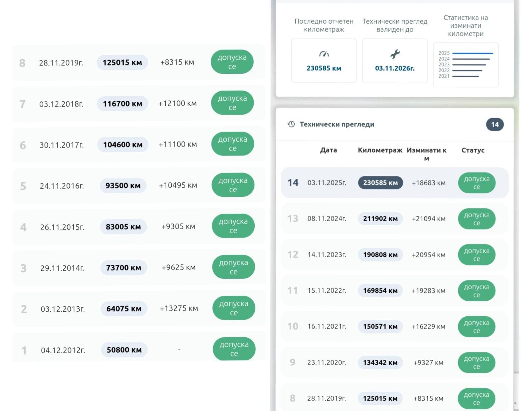Select the 2025 bar in statistics chart
Screen dimensions: 532x411
(x=472, y=53)
